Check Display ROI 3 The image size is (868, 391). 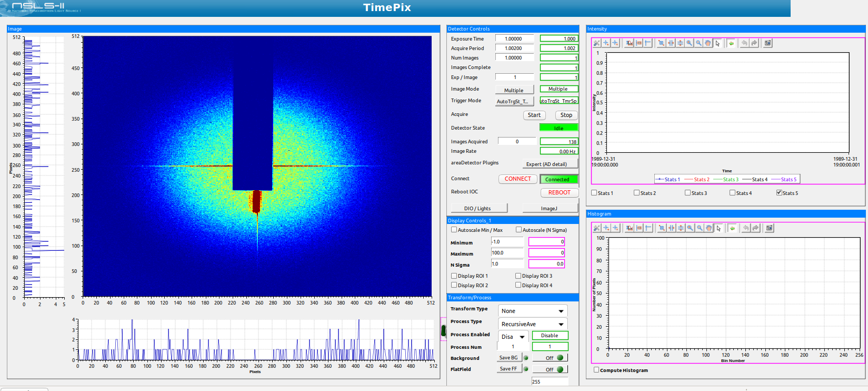click(518, 276)
